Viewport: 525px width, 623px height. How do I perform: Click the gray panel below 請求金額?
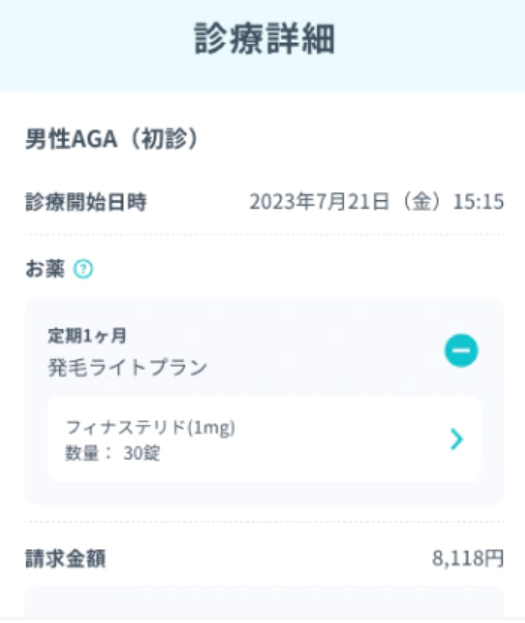[264, 602]
